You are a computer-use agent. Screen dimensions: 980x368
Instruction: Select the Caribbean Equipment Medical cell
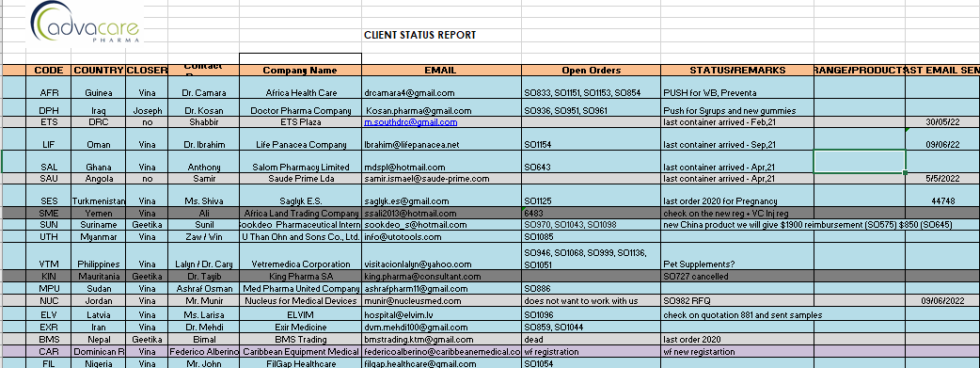pos(300,352)
